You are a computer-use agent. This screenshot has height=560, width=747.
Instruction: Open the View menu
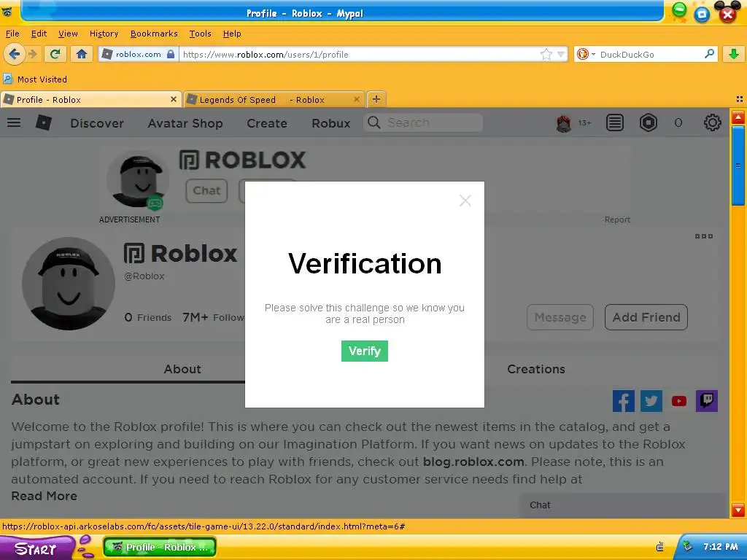(x=68, y=34)
